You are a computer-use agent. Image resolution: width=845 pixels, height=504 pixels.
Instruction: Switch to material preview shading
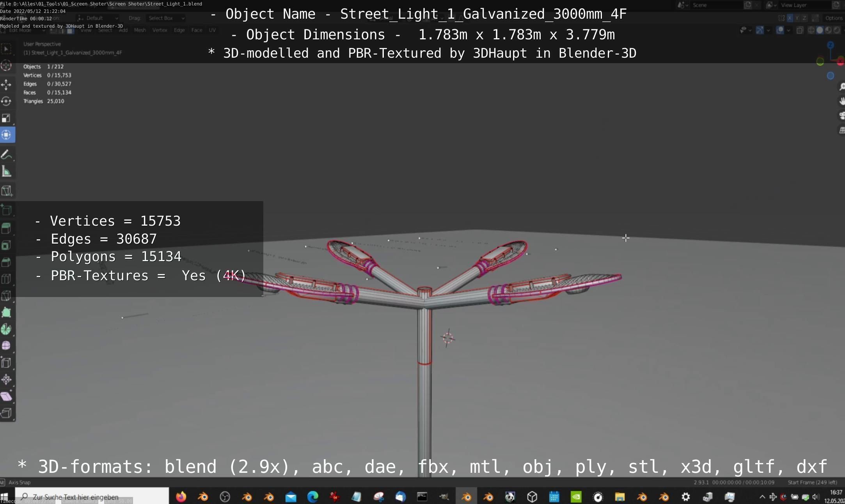click(828, 30)
